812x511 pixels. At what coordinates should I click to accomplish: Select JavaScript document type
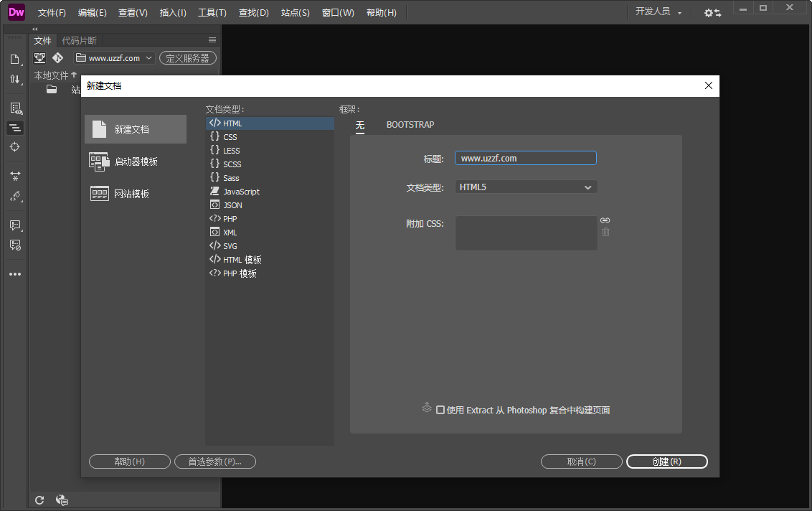(270, 191)
